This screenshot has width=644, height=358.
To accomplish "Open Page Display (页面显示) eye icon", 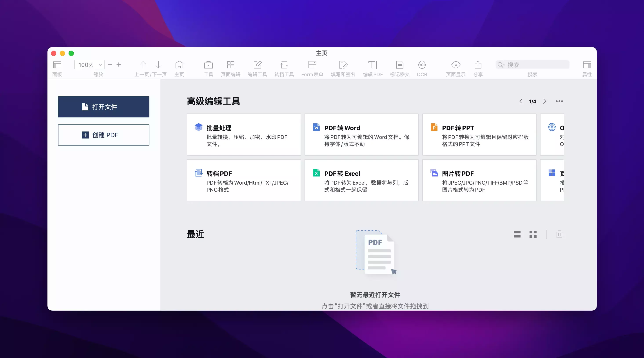I will click(455, 65).
